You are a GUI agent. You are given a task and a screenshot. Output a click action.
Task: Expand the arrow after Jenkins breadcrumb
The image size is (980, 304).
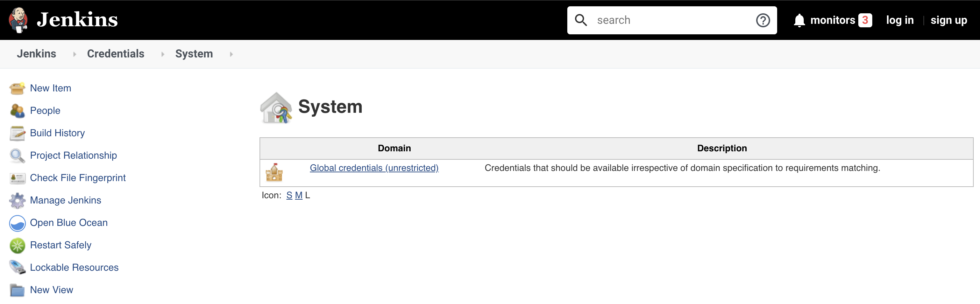click(74, 54)
